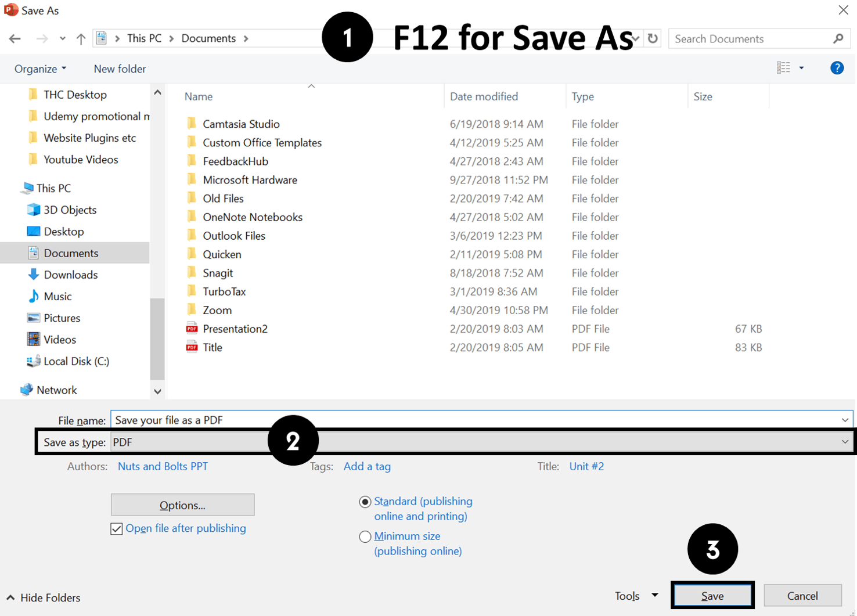Select Desktop in the navigation pane
The height and width of the screenshot is (616, 857).
coord(64,232)
